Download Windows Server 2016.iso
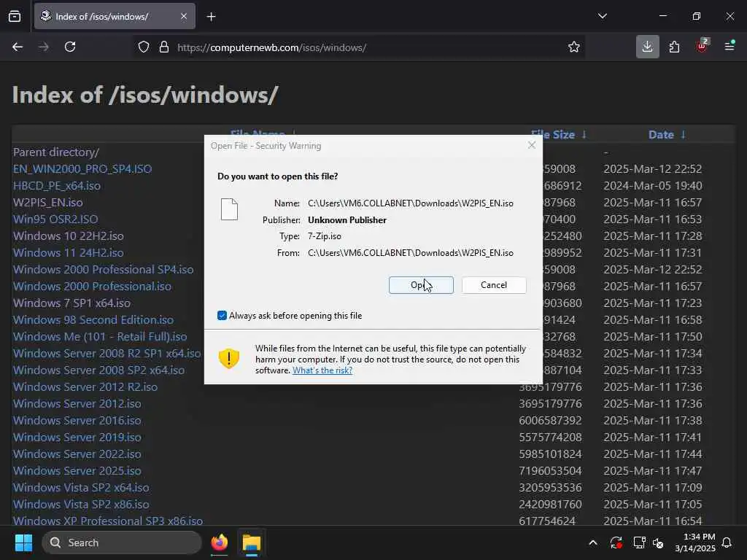 pos(77,420)
